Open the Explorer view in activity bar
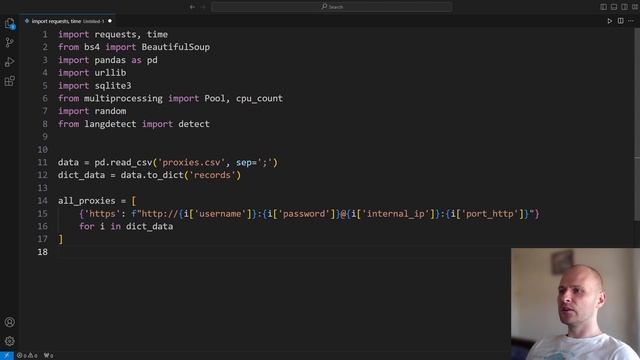Image resolution: width=640 pixels, height=360 pixels. click(9, 24)
